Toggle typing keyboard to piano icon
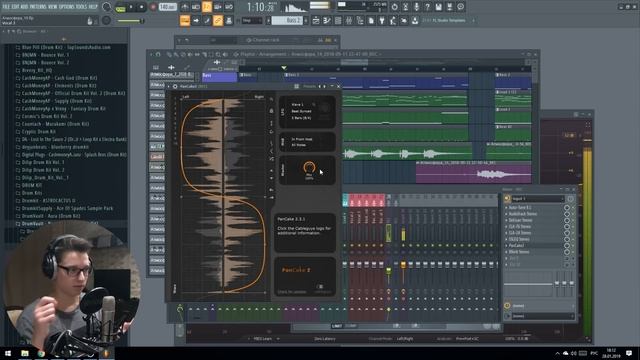Image resolution: width=640 pixels, height=360 pixels. tap(185, 20)
